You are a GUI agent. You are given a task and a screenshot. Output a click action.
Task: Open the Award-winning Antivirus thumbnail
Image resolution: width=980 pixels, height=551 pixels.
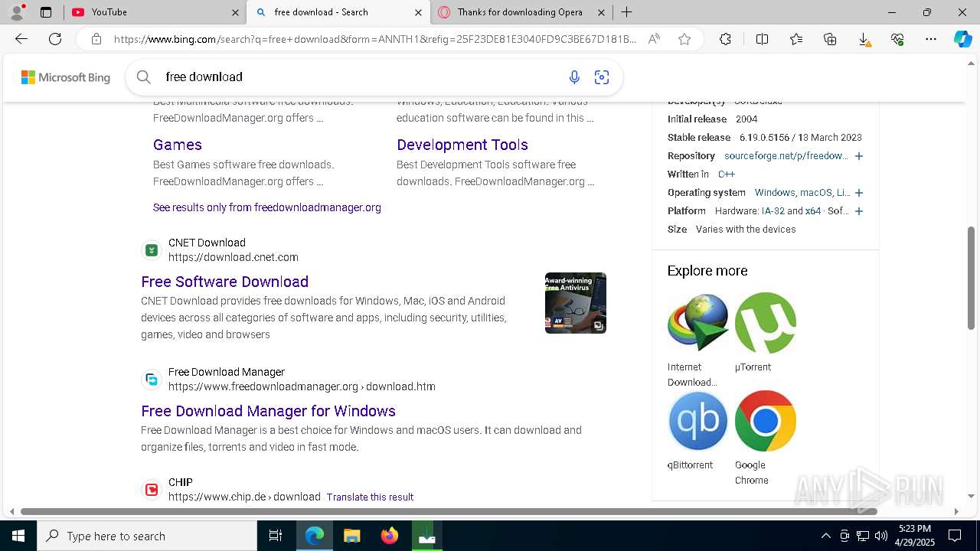(x=576, y=303)
